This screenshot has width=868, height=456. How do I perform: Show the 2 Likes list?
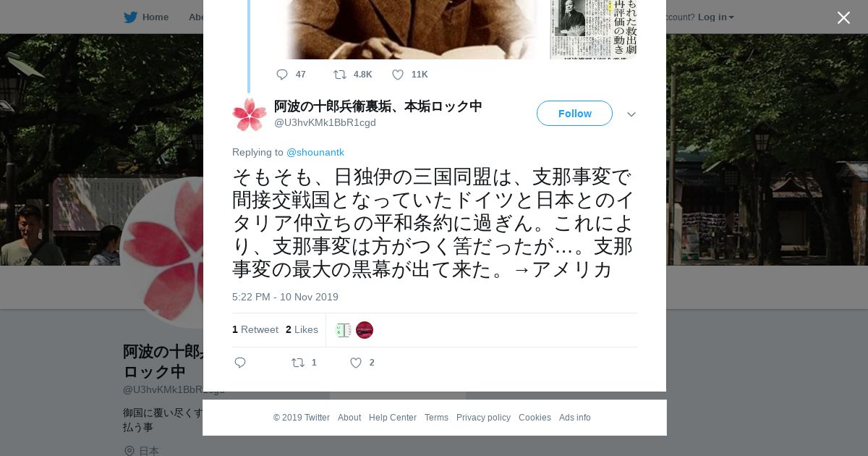click(x=302, y=329)
